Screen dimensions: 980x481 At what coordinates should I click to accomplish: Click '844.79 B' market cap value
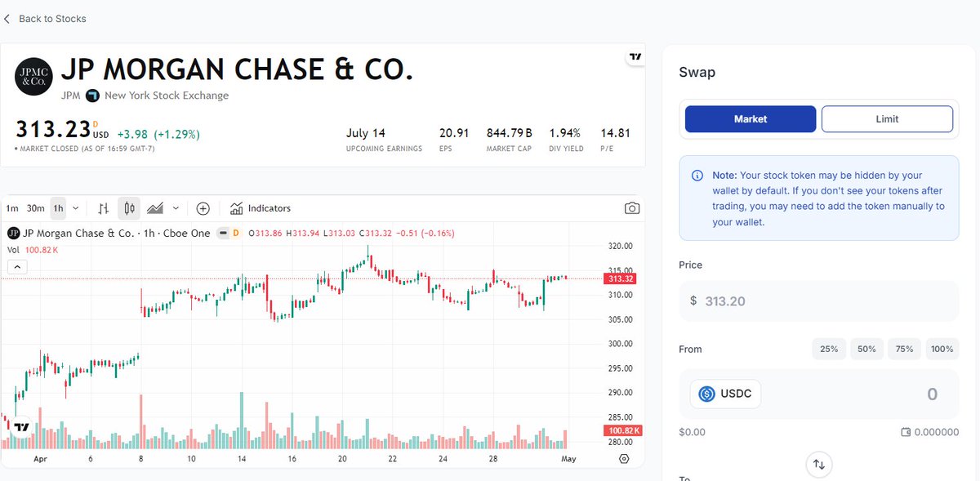tap(510, 133)
